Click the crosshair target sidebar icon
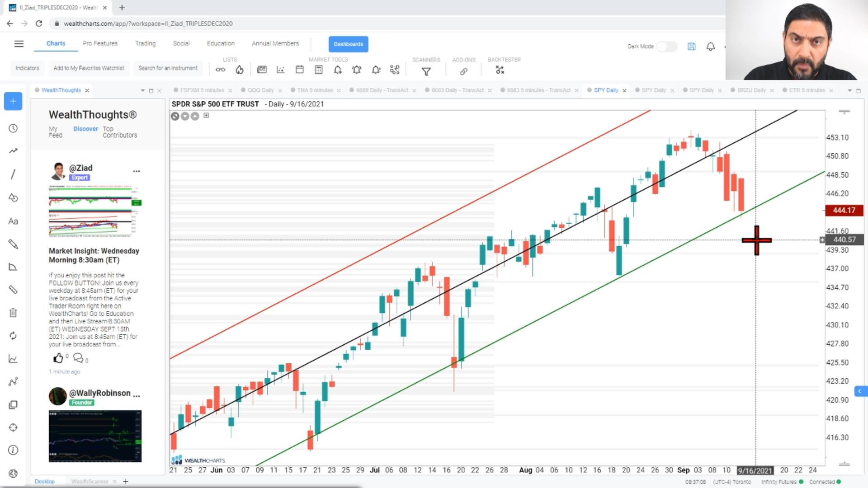868x488 pixels. pos(13,427)
